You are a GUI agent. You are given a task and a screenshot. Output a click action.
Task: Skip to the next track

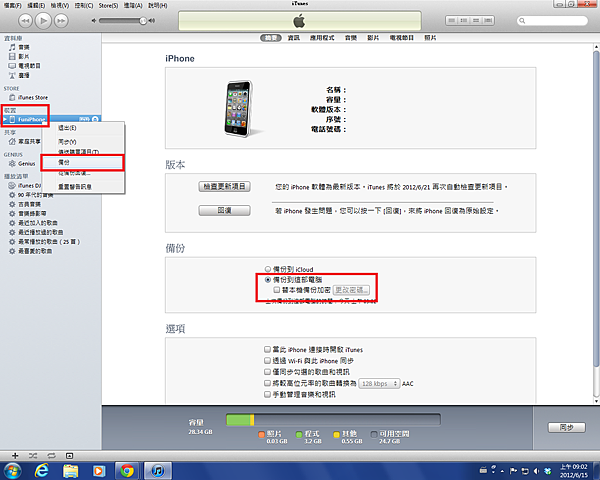[61, 21]
